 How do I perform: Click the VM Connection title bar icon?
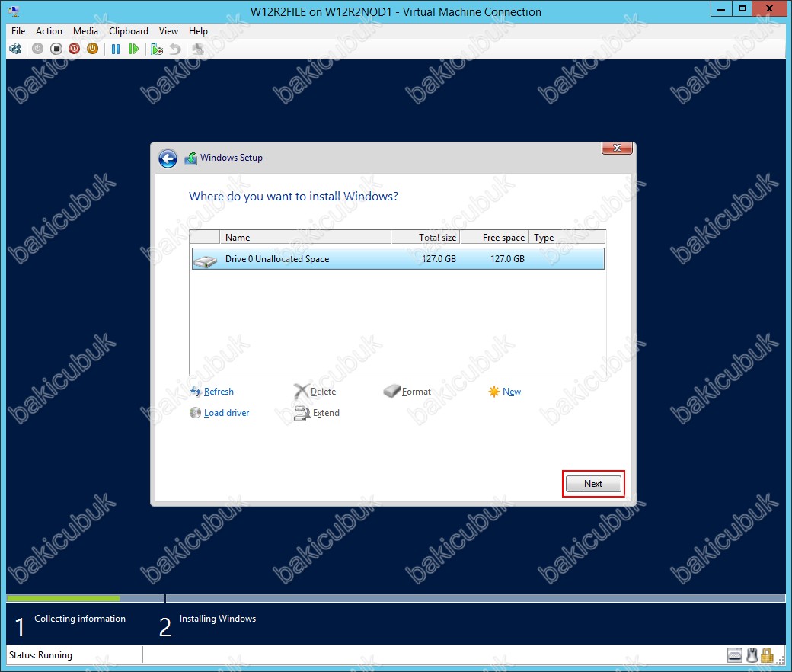pos(14,11)
